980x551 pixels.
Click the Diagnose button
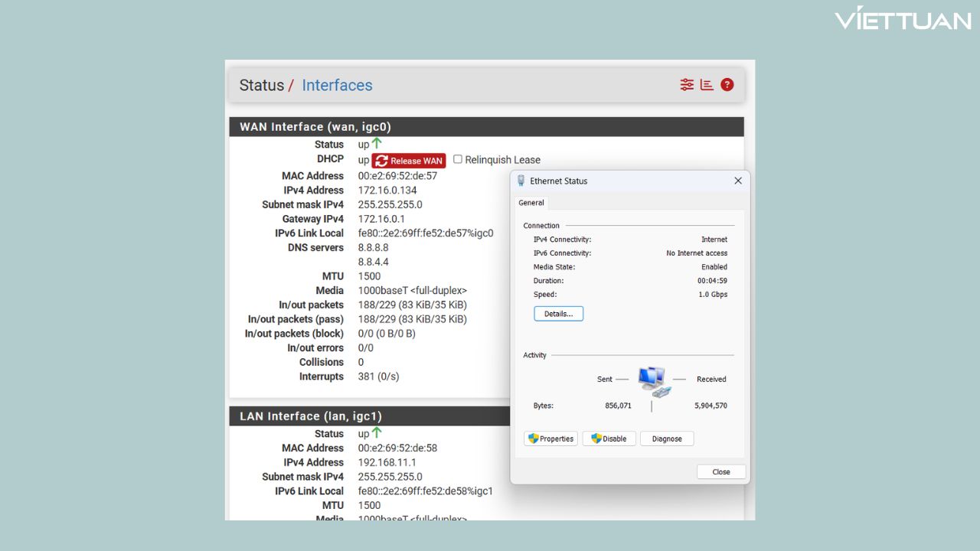tap(666, 439)
